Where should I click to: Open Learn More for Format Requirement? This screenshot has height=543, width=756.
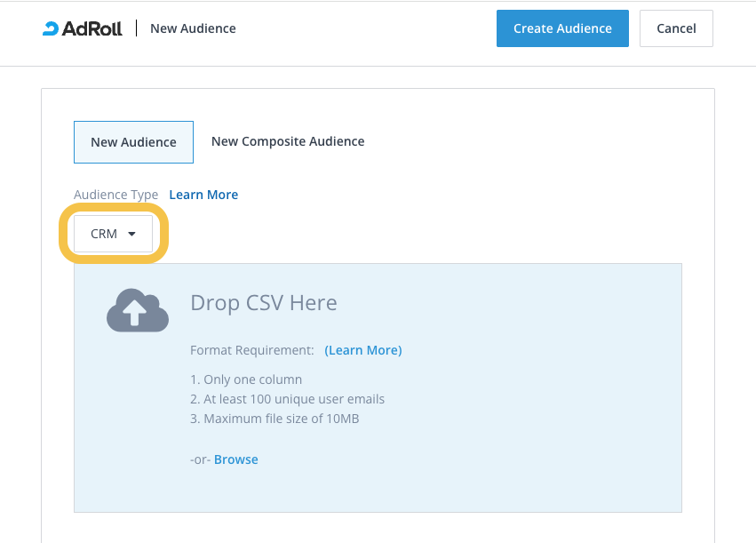(362, 350)
